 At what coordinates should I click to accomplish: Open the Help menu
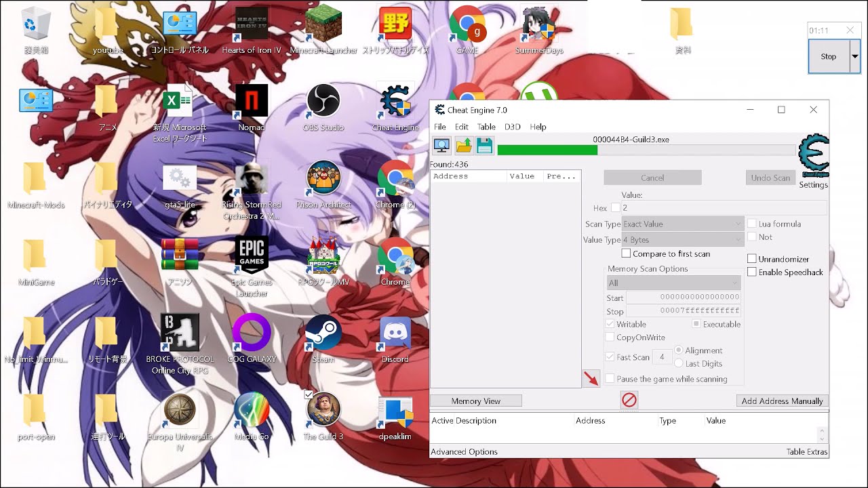click(x=538, y=127)
